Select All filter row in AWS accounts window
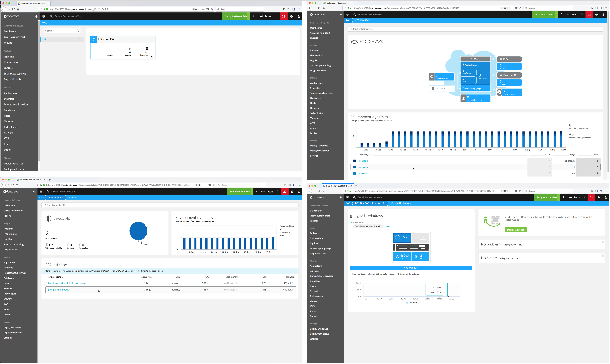Image resolution: width=610 pixels, height=364 pixels. pos(62,40)
